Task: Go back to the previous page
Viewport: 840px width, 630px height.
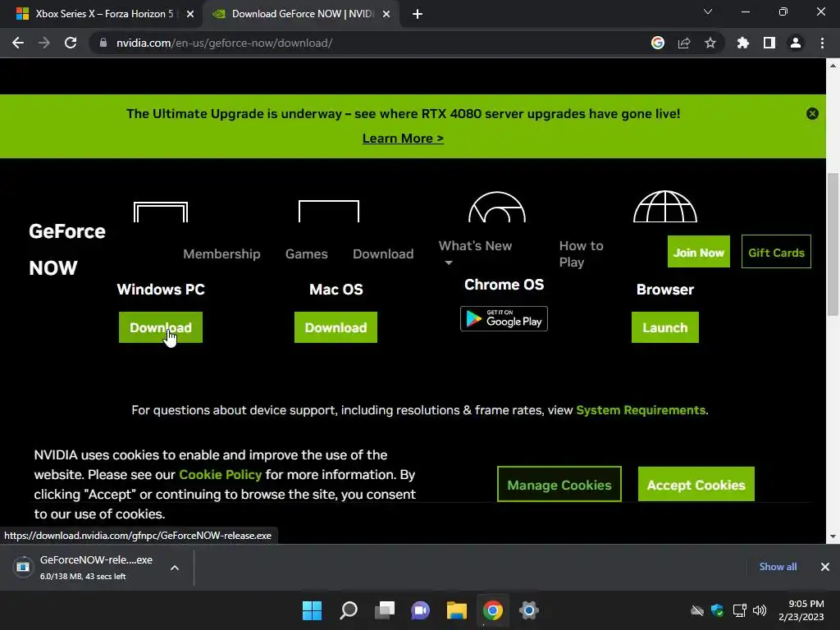Action: 18,43
